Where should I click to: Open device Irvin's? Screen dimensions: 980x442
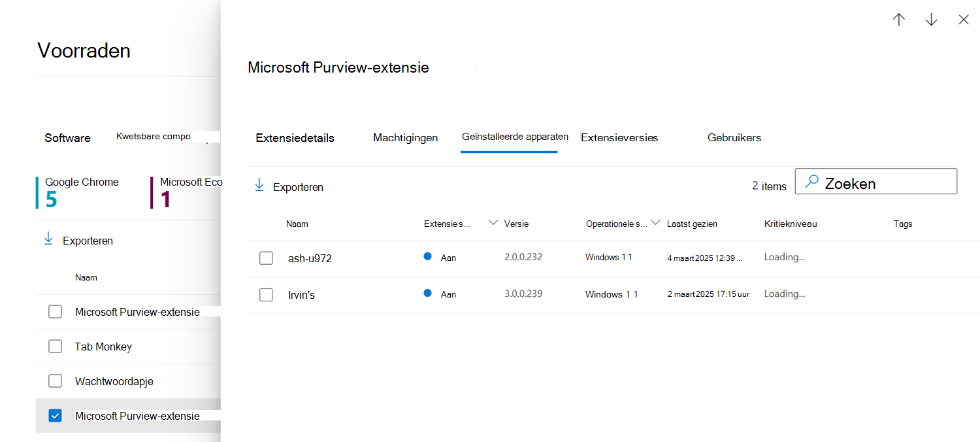(301, 295)
